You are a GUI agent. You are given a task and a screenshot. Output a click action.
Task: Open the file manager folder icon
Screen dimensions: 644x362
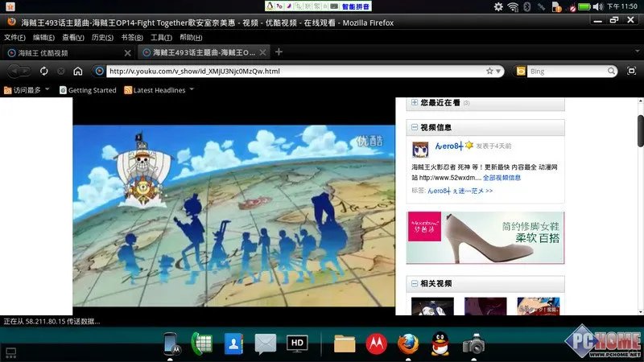(345, 344)
